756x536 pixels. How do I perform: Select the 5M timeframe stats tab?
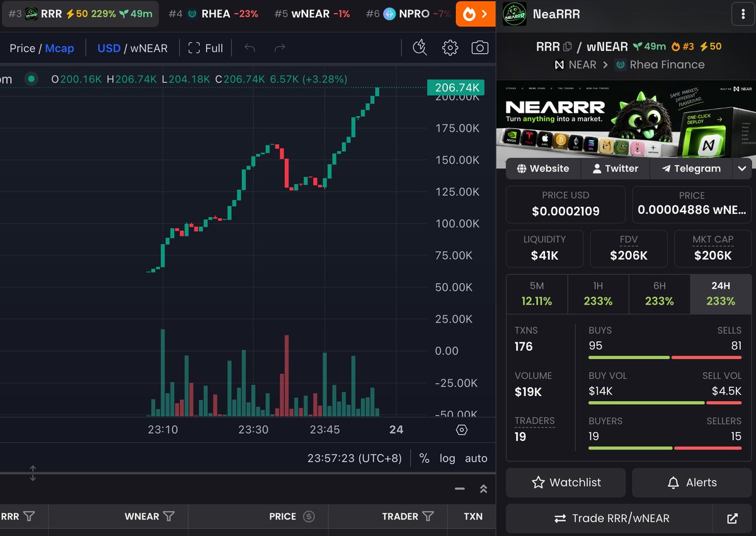537,294
